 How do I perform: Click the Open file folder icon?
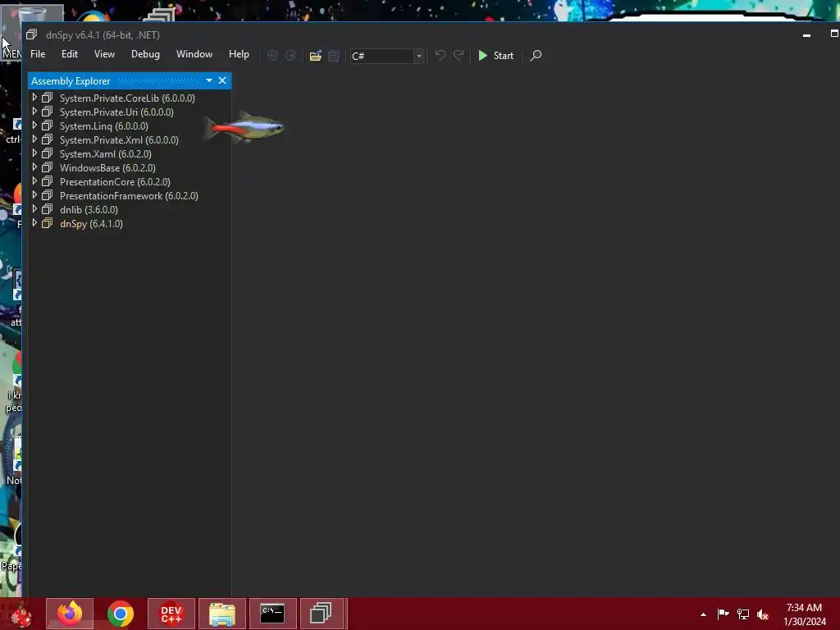pyautogui.click(x=316, y=56)
